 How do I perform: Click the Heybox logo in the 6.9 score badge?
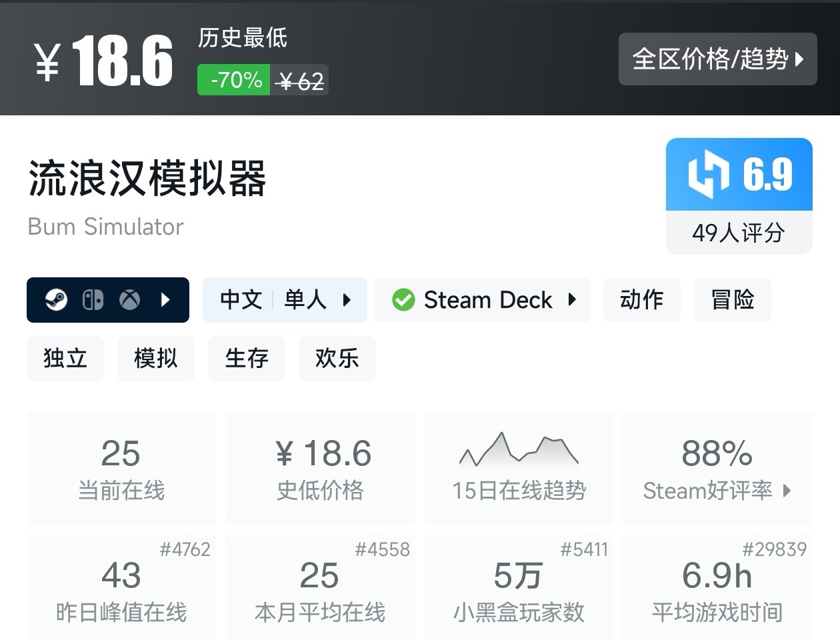709,174
